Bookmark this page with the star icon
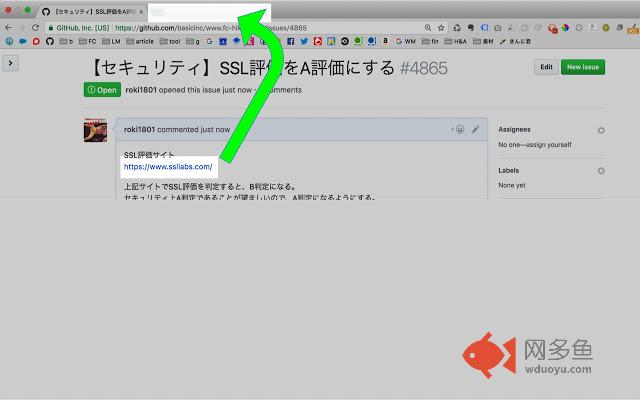640x400 pixels. (x=441, y=28)
